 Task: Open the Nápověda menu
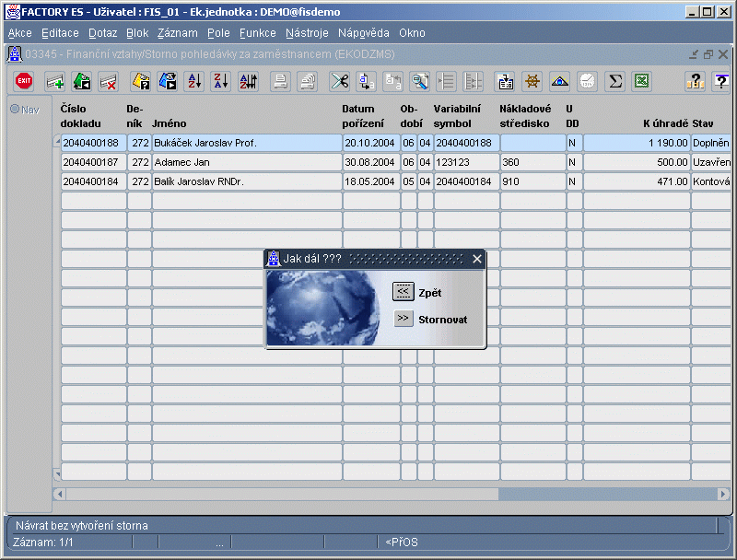click(363, 33)
